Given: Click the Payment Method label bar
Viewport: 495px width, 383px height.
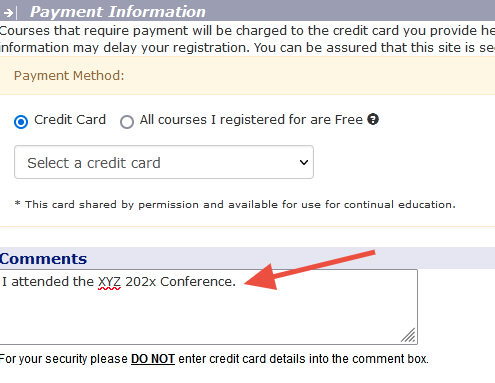Looking at the screenshot, I should pyautogui.click(x=247, y=76).
